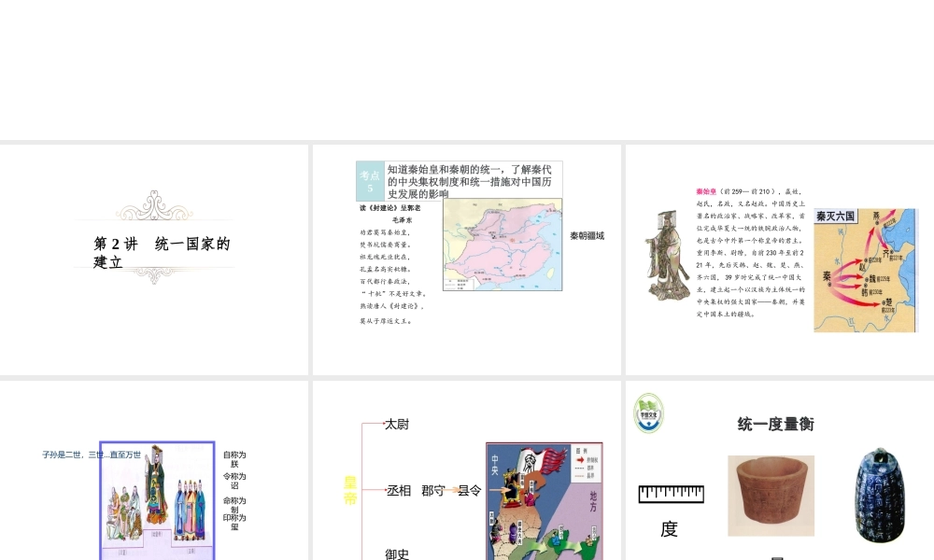Click the 统一度量衡 heading
The image size is (934, 560).
[775, 425]
